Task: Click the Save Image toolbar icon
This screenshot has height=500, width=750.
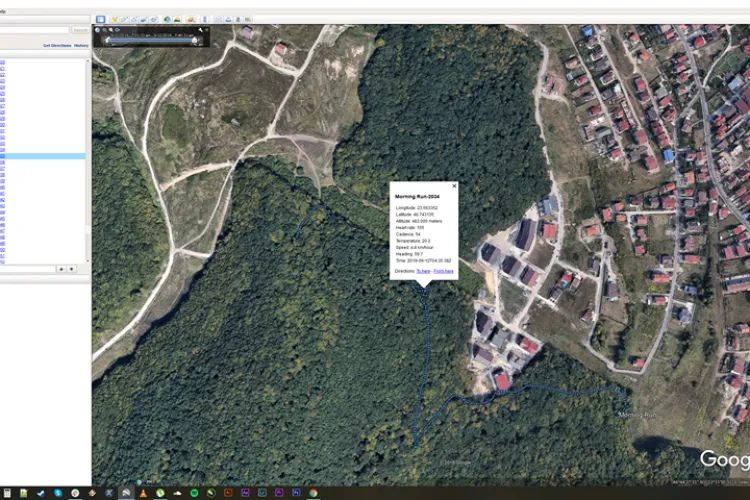Action: (x=238, y=19)
